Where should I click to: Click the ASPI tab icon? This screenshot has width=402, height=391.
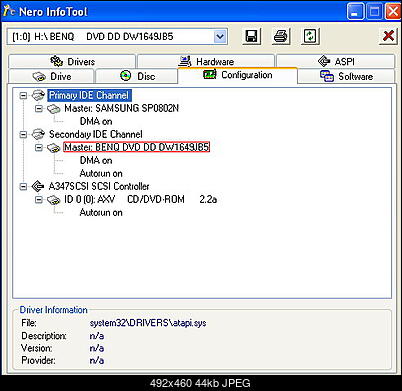pos(324,61)
